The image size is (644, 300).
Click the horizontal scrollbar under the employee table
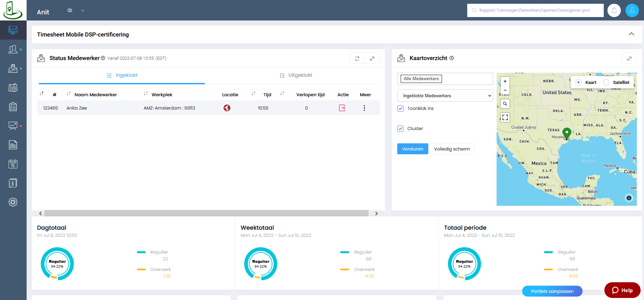[206, 213]
